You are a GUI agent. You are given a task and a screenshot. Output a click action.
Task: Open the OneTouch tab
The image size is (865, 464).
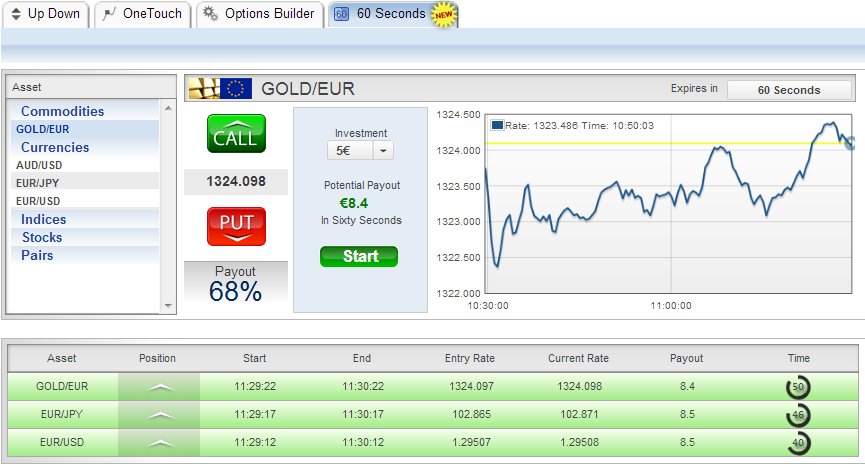pyautogui.click(x=143, y=14)
